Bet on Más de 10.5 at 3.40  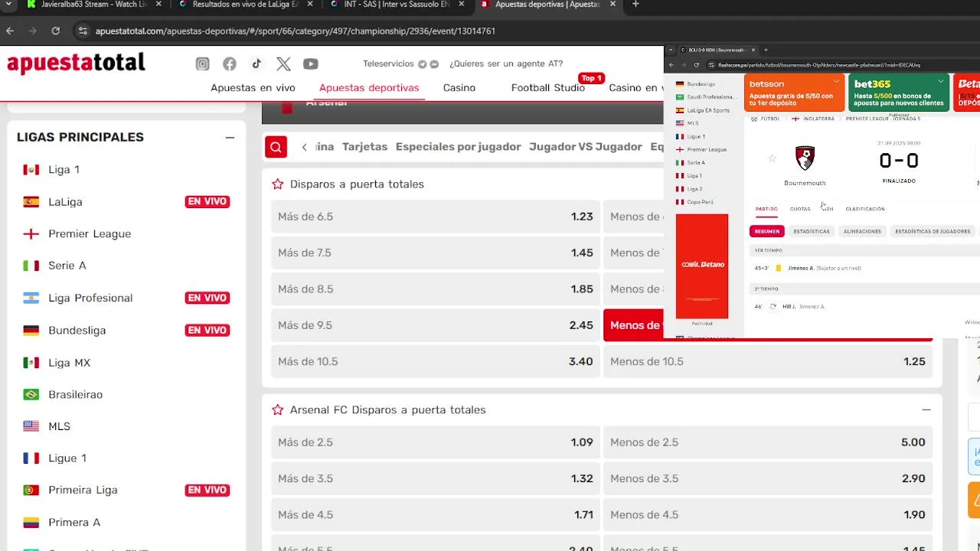click(x=436, y=361)
